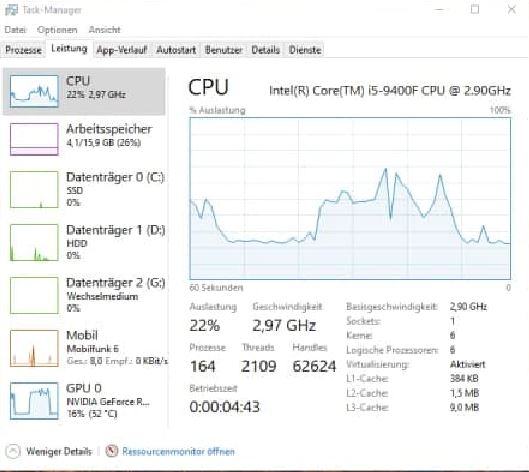
Task: Switch to the Details tab
Action: [266, 50]
